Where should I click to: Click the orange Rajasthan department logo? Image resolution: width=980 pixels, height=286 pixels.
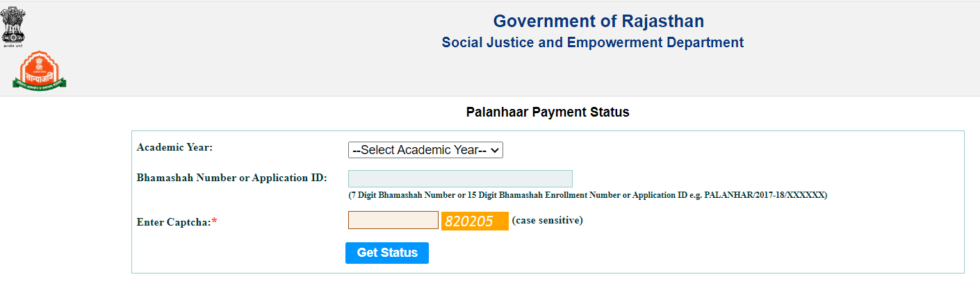tap(40, 71)
